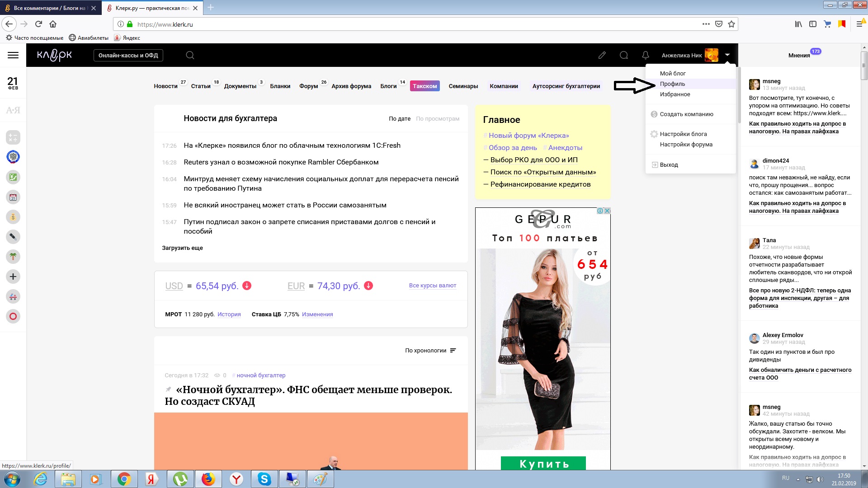Open Настройки форума menu item
This screenshot has height=488, width=868.
coord(686,144)
